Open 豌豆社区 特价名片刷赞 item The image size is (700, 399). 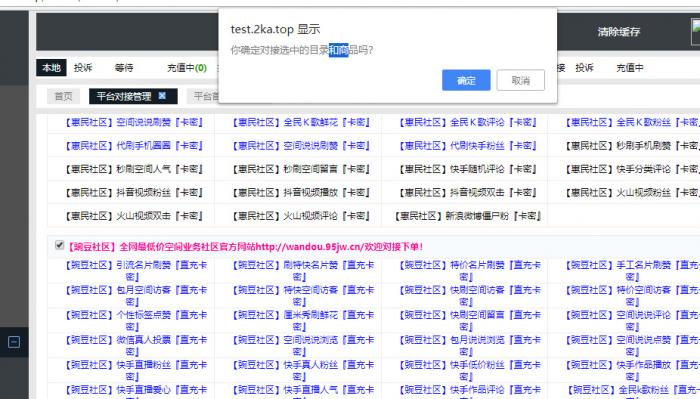[x=470, y=270]
